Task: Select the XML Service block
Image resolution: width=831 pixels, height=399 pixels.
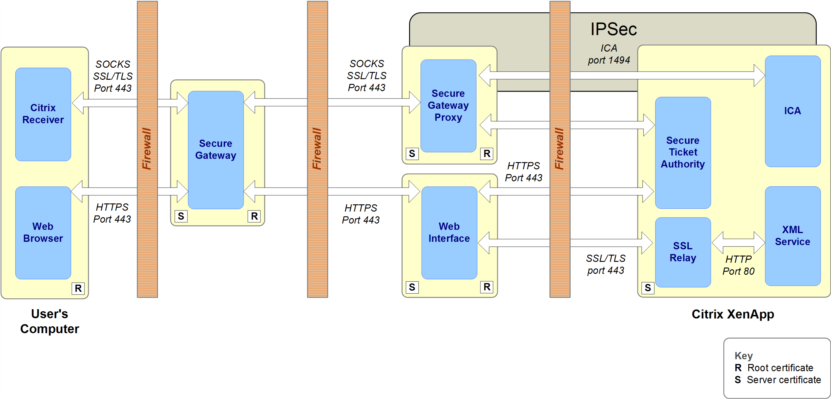Action: pyautogui.click(x=793, y=236)
